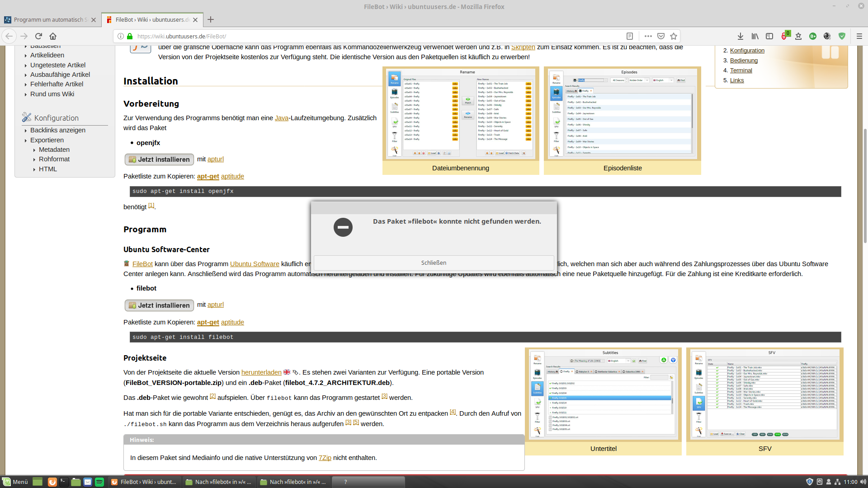
Task: Switch to the 'Programm um automatisch' tab
Action: click(x=50, y=20)
